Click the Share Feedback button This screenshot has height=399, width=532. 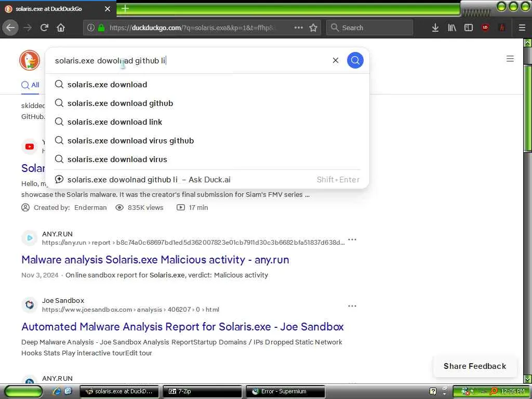click(475, 366)
